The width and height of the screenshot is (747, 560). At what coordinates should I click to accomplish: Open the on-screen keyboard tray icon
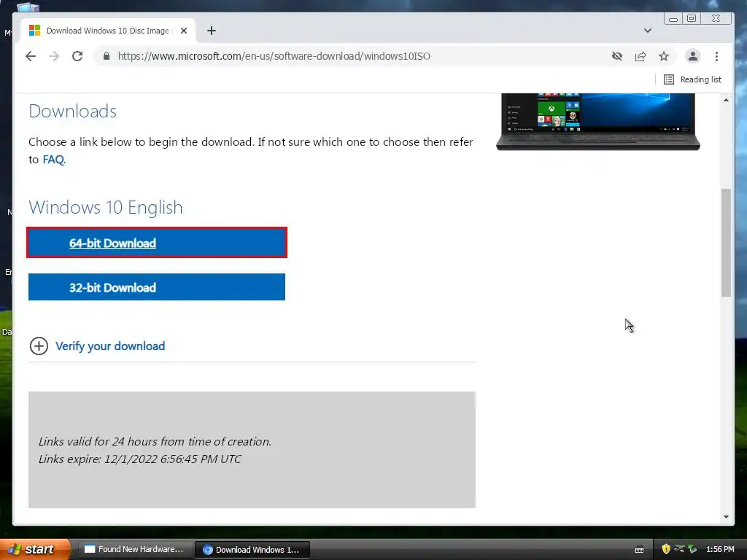coord(639,550)
